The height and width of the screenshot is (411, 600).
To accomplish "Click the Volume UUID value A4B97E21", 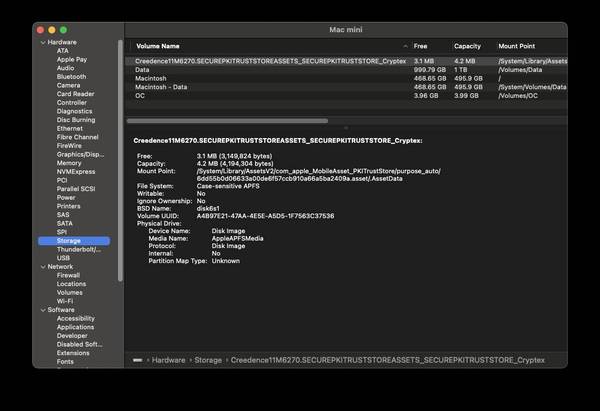I will 265,216.
